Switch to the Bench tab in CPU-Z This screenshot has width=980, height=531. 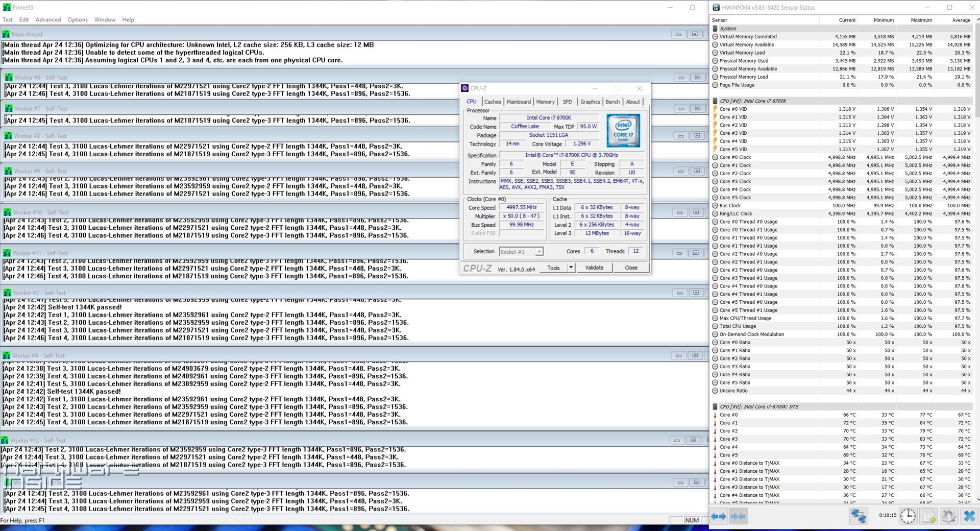coord(612,102)
